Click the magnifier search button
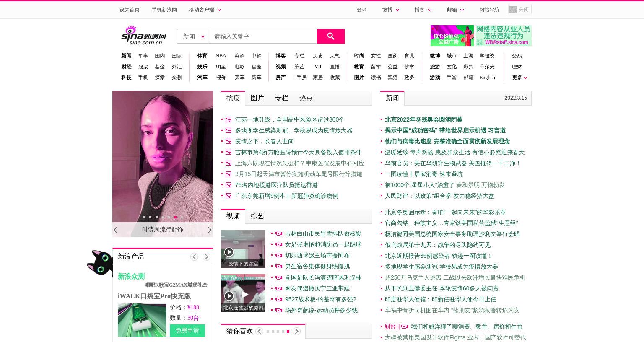The height and width of the screenshot is (342, 644). coord(330,36)
